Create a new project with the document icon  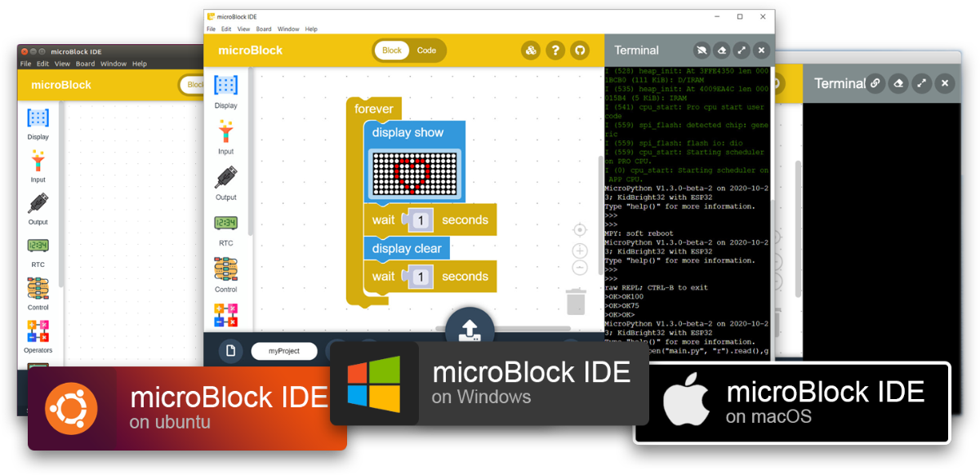(231, 350)
